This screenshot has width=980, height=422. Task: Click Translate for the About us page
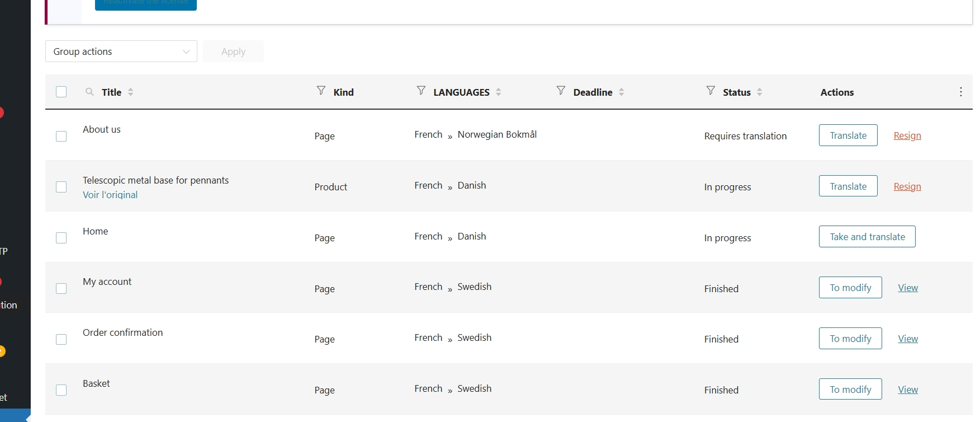click(x=848, y=135)
